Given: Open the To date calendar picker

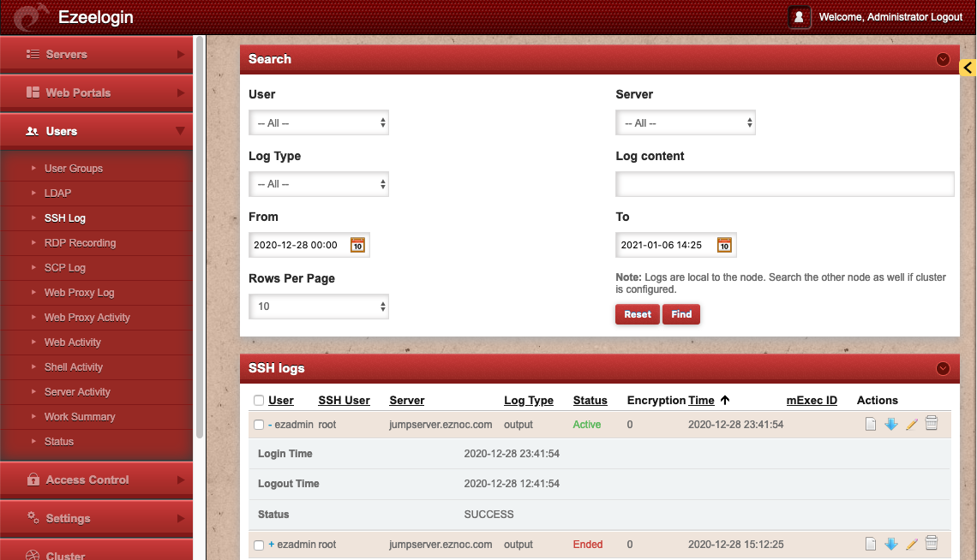Looking at the screenshot, I should point(724,245).
